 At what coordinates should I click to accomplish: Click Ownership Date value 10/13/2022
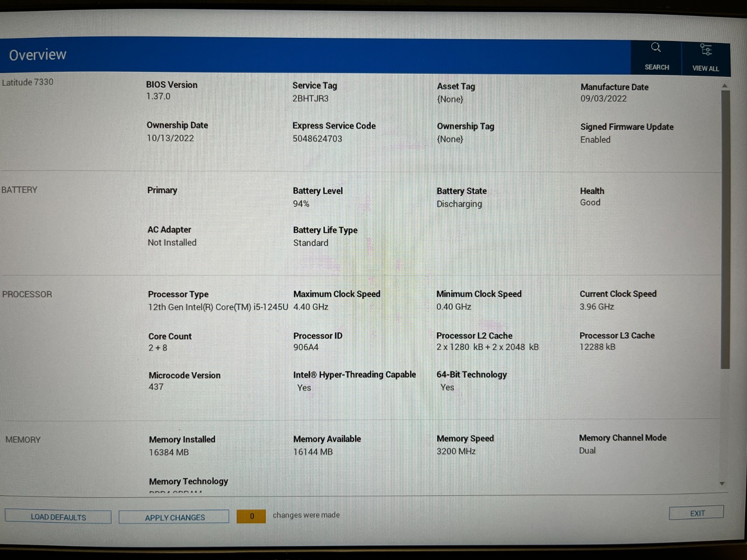[170, 138]
